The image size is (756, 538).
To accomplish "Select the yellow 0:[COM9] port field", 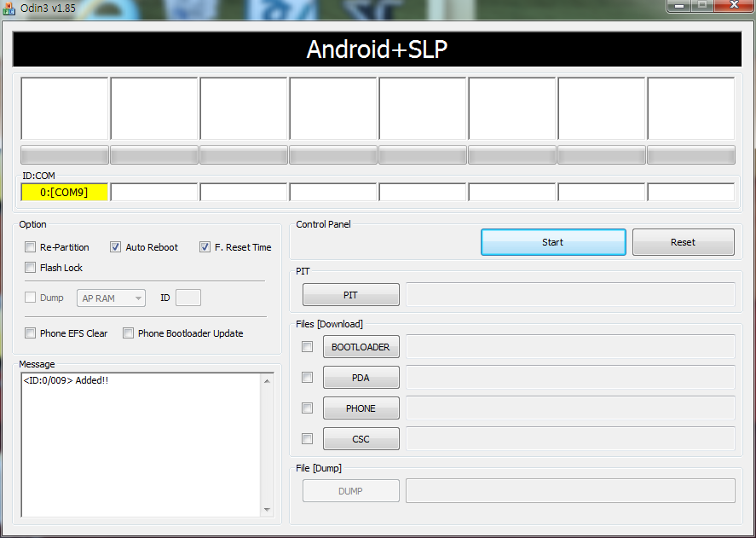I will point(64,193).
